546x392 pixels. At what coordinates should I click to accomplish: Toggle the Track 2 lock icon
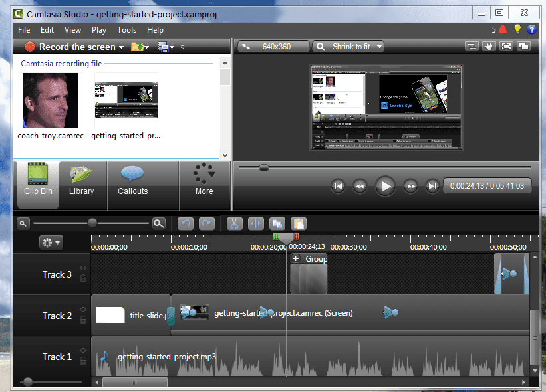click(83, 320)
